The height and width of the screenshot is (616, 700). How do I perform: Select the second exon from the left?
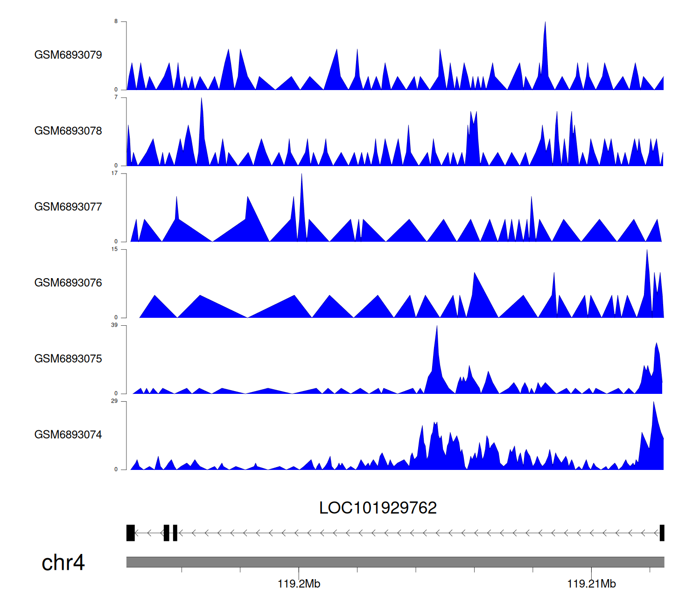167,533
